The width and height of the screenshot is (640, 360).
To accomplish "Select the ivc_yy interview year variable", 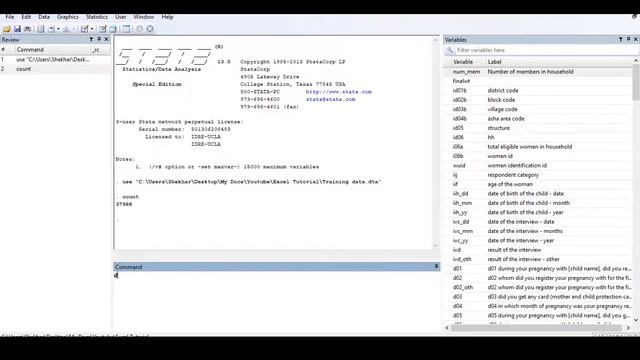I will 538,241.
